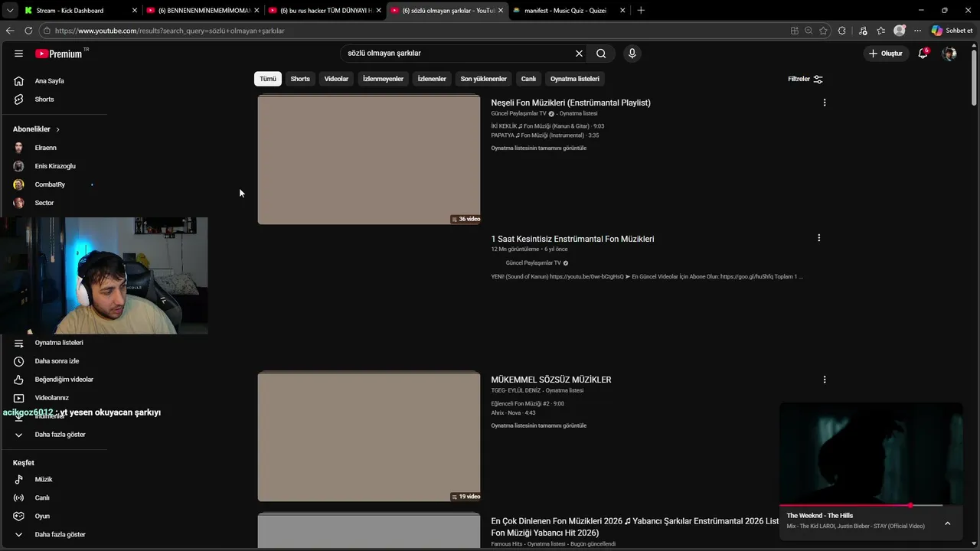
Task: Switch to manifest Music Quiz tab
Action: click(x=570, y=10)
